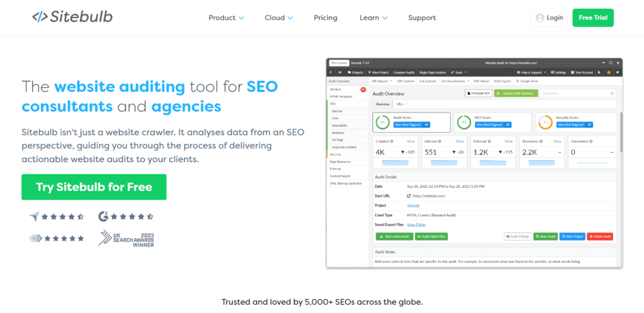Expand the Cloud menu
This screenshot has width=644, height=313.
(x=279, y=18)
